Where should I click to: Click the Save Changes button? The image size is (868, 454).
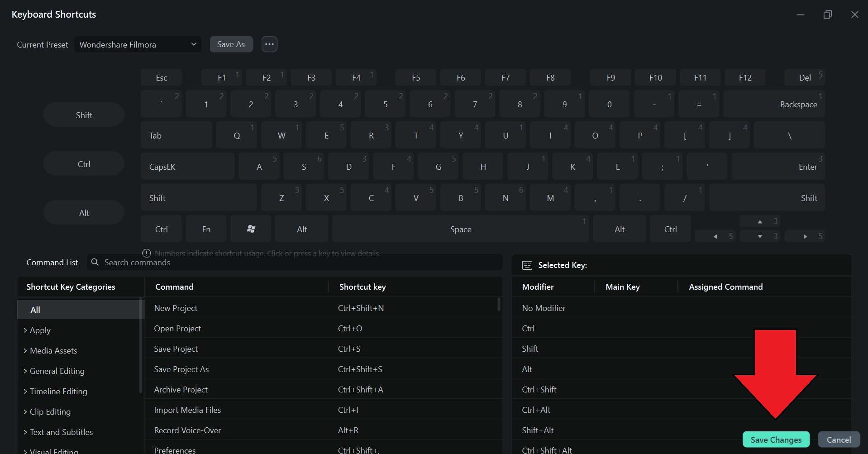tap(776, 440)
